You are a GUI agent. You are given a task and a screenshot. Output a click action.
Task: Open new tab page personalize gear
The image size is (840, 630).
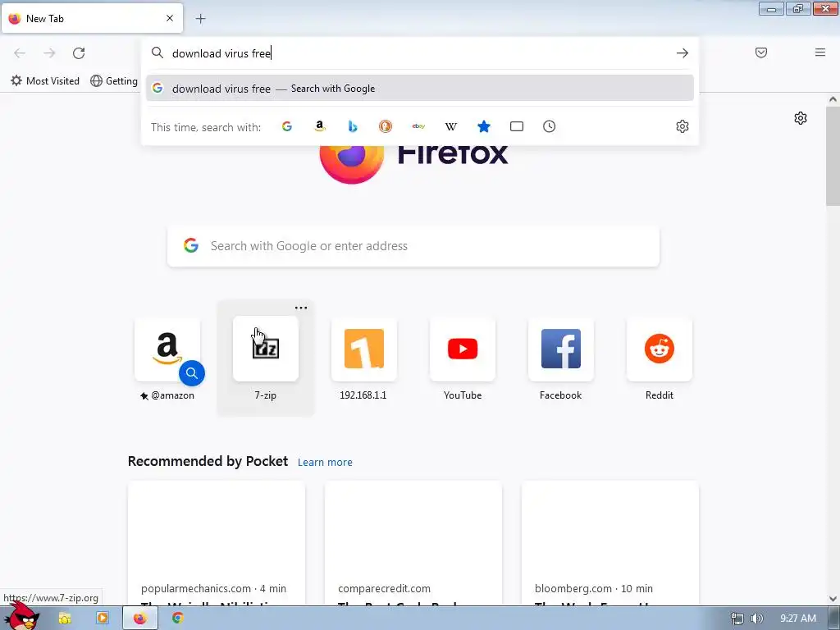(x=801, y=118)
